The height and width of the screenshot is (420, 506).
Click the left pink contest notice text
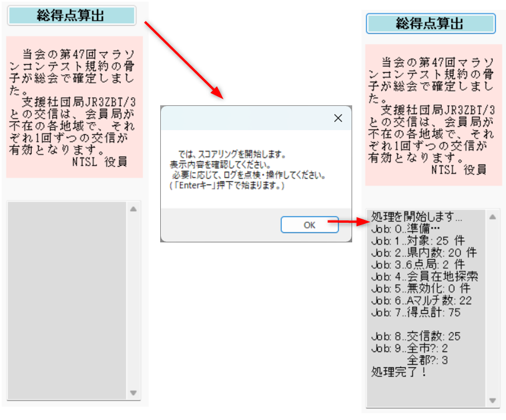click(74, 107)
